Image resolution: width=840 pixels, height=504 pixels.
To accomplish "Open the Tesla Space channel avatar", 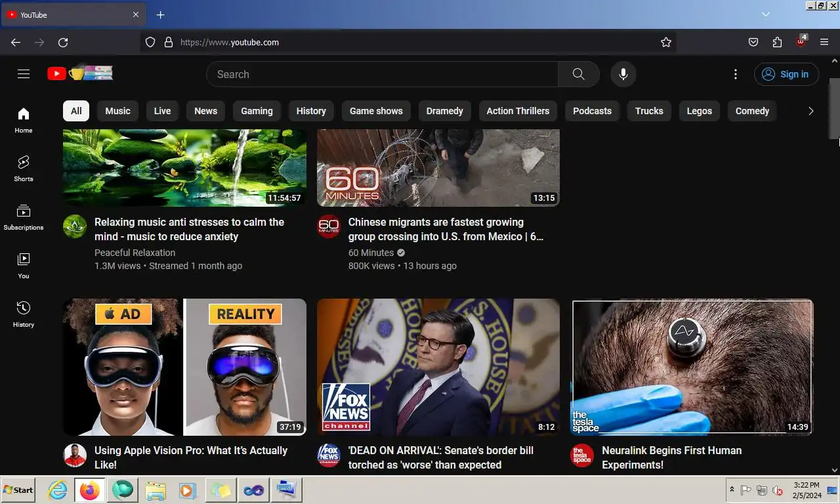I will 582,455.
